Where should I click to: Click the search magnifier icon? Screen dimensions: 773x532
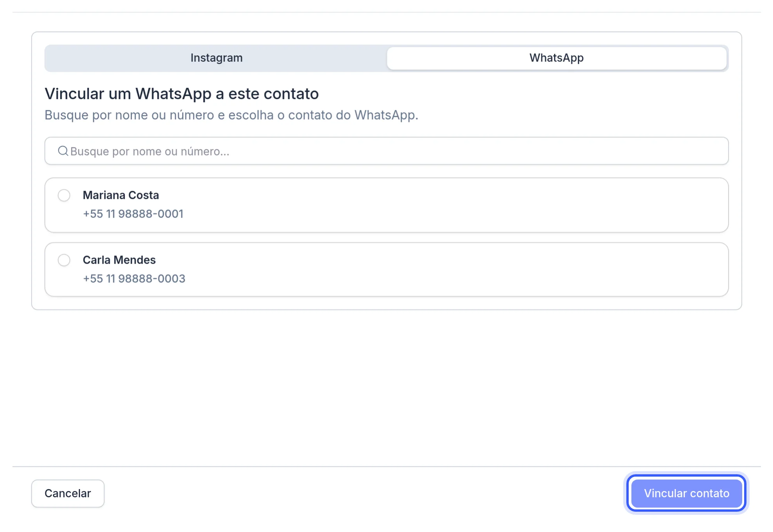63,151
